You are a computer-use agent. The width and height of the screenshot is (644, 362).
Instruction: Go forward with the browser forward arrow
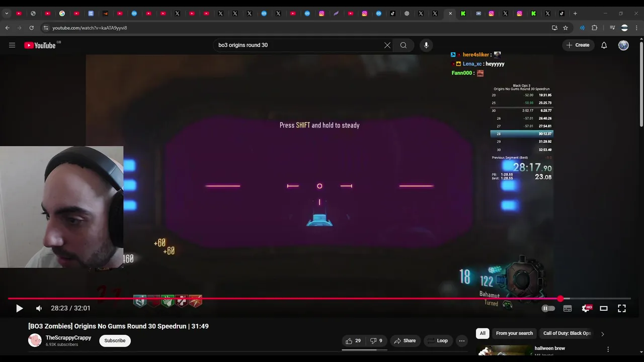point(20,28)
